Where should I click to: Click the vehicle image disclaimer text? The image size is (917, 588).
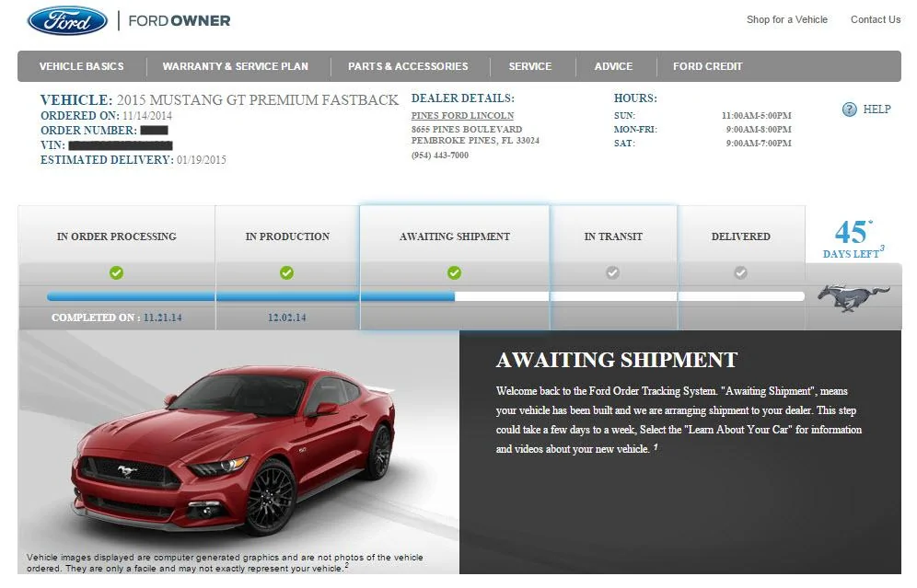click(x=225, y=563)
